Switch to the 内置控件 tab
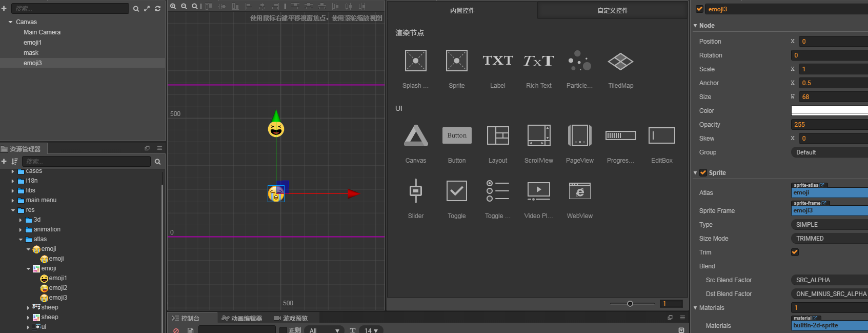This screenshot has width=868, height=333. coord(462,10)
